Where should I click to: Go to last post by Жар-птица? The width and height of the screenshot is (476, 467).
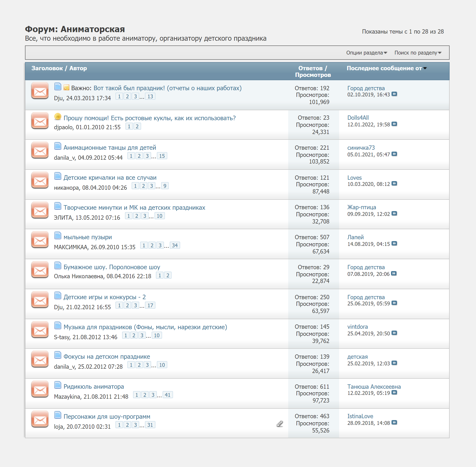pyautogui.click(x=394, y=214)
